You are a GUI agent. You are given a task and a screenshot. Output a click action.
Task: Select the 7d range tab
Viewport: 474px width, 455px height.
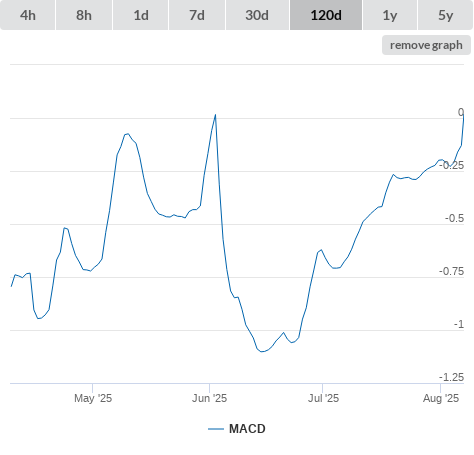pyautogui.click(x=197, y=15)
